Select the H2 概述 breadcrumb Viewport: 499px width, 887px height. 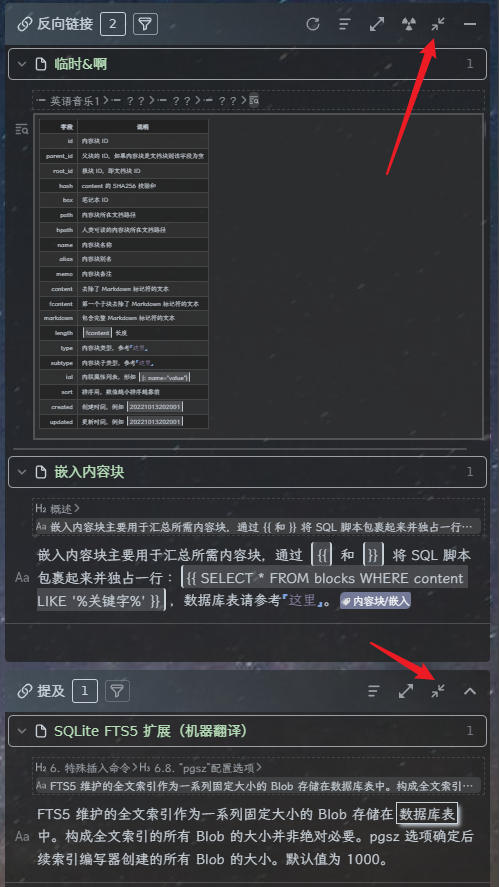[55, 509]
